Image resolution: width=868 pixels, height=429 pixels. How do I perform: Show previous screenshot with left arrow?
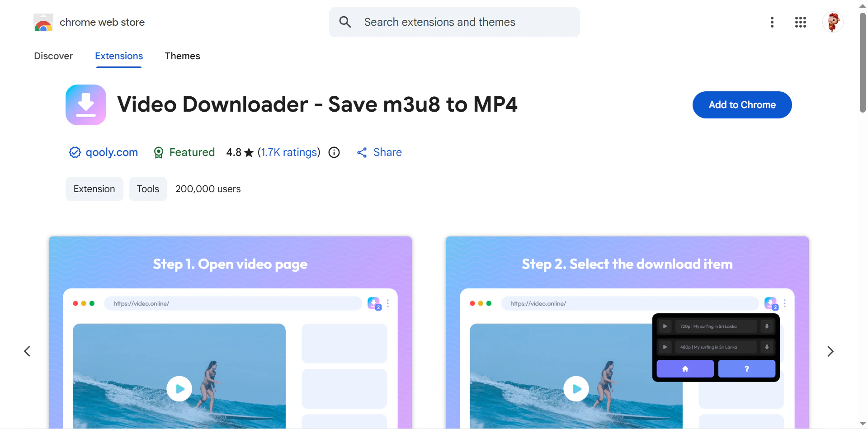point(27,351)
